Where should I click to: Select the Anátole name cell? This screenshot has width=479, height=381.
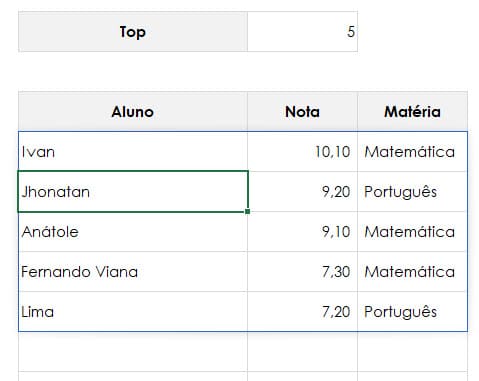pyautogui.click(x=133, y=232)
